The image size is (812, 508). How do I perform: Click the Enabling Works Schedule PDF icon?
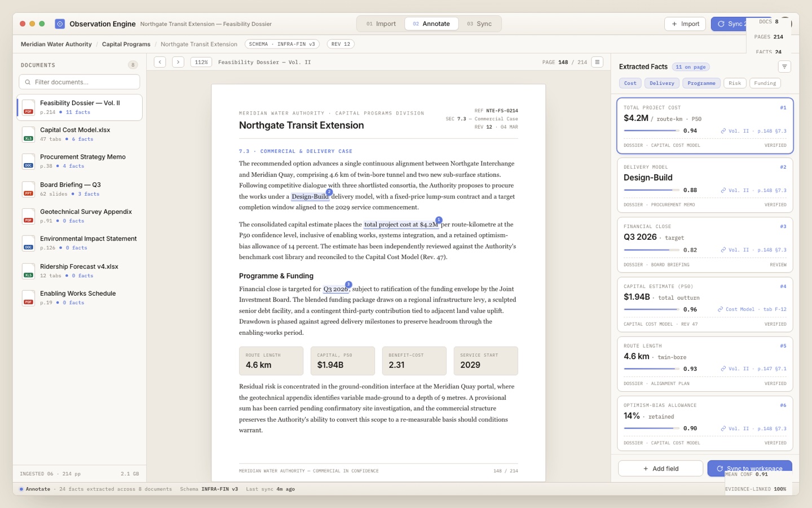tap(28, 298)
